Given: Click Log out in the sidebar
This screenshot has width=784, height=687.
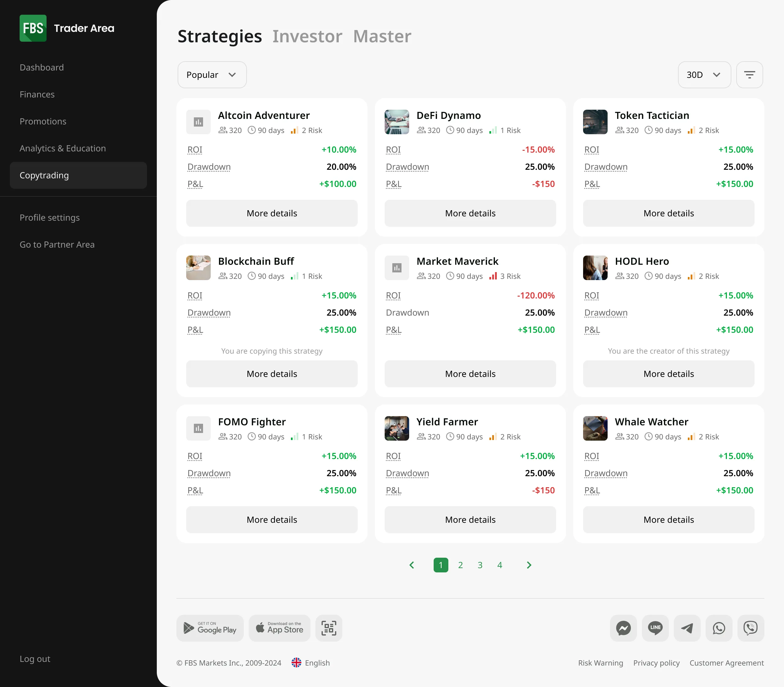Looking at the screenshot, I should coord(35,659).
